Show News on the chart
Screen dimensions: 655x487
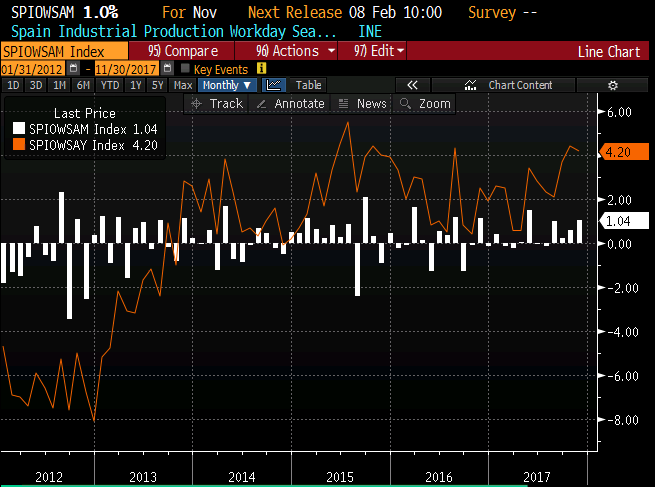[x=363, y=103]
